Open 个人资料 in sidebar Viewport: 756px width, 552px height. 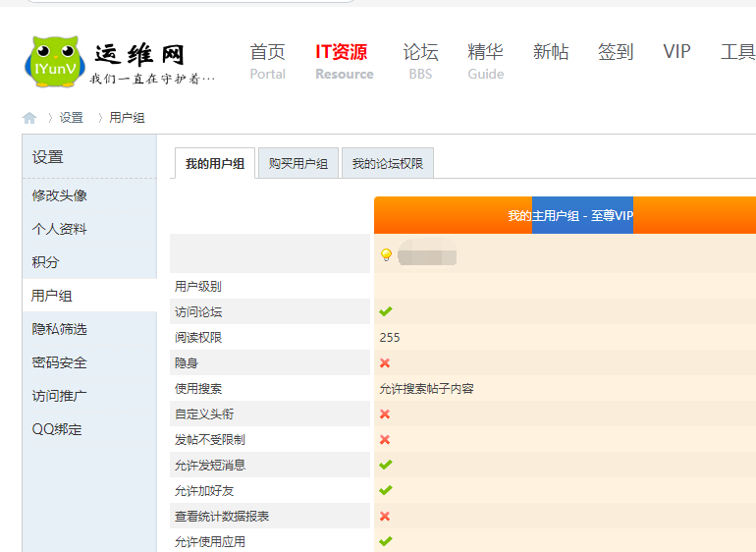pyautogui.click(x=59, y=229)
